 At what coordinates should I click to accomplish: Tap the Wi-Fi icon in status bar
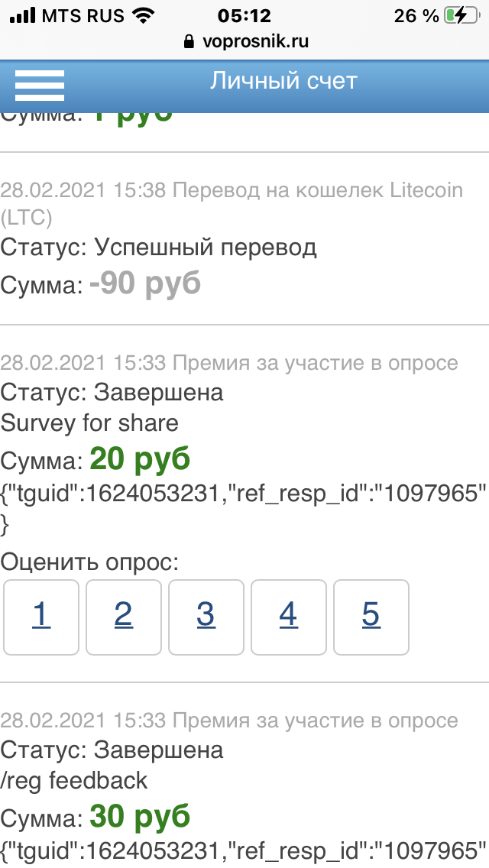(x=142, y=15)
